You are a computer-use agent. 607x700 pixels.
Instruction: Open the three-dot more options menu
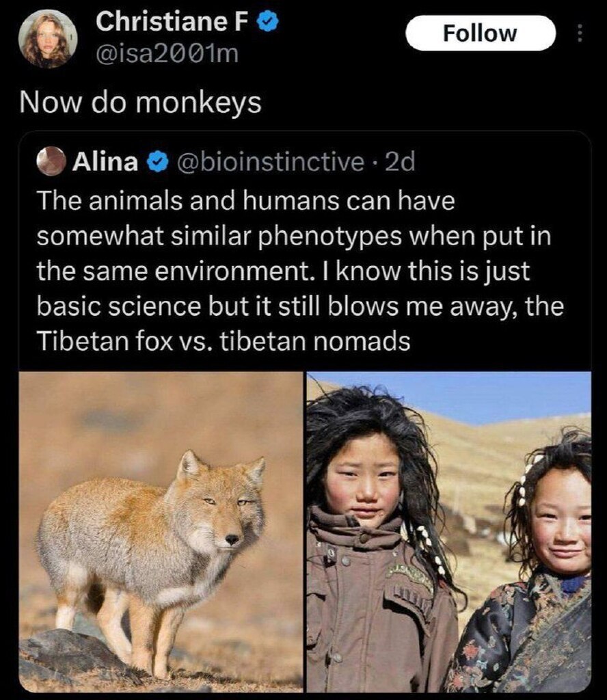coord(580,33)
